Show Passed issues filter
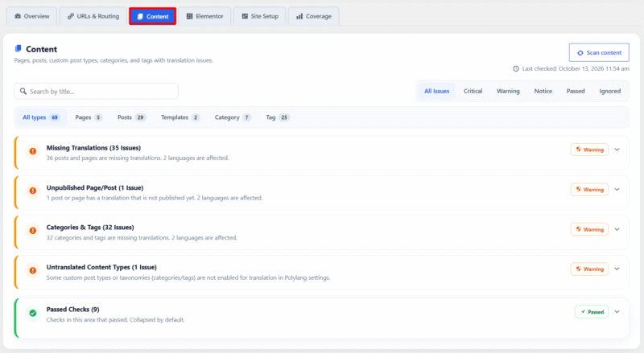The width and height of the screenshot is (644, 353). 576,91
